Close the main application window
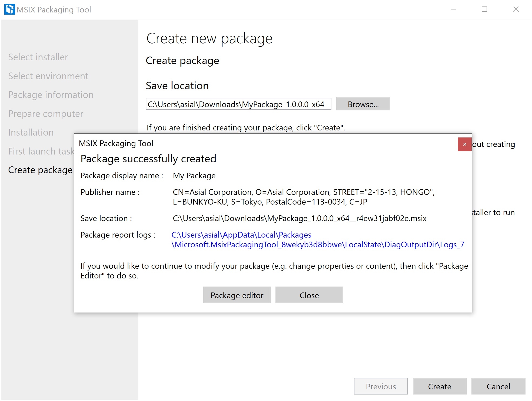 point(516,9)
